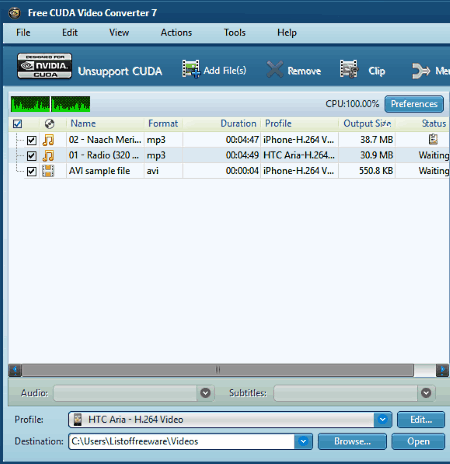Click the right CPU usage graph
This screenshot has width=450, height=464.
[71, 104]
